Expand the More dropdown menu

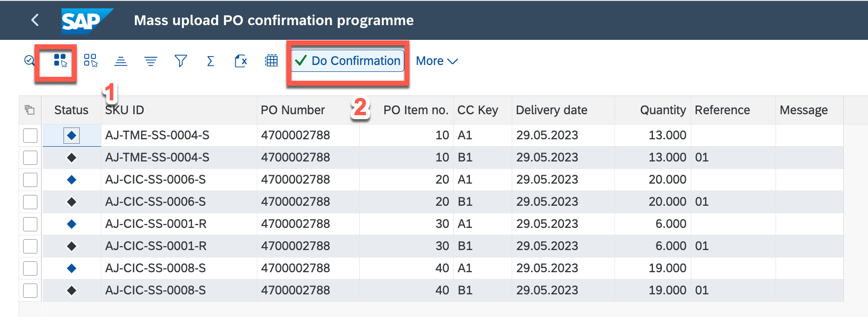click(x=436, y=61)
